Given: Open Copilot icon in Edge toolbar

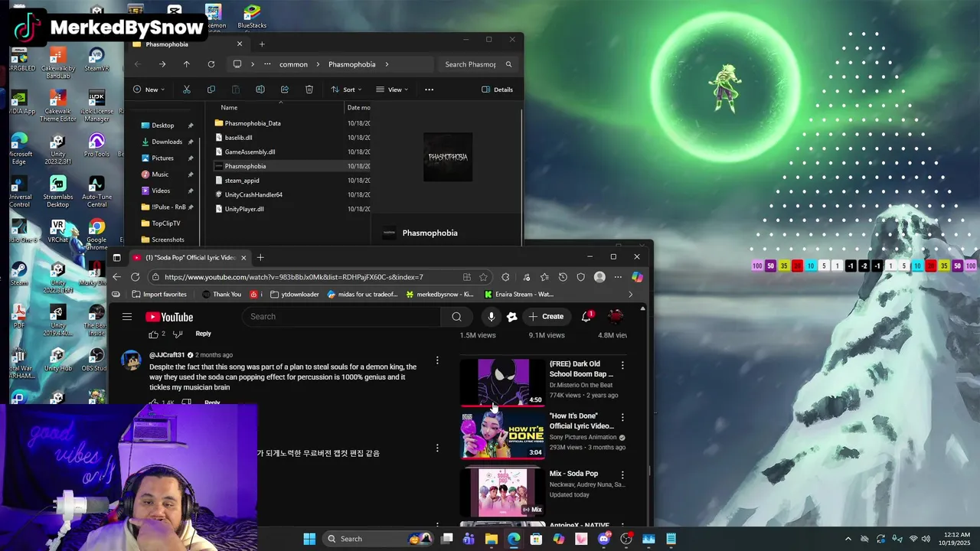Looking at the screenshot, I should tap(637, 277).
